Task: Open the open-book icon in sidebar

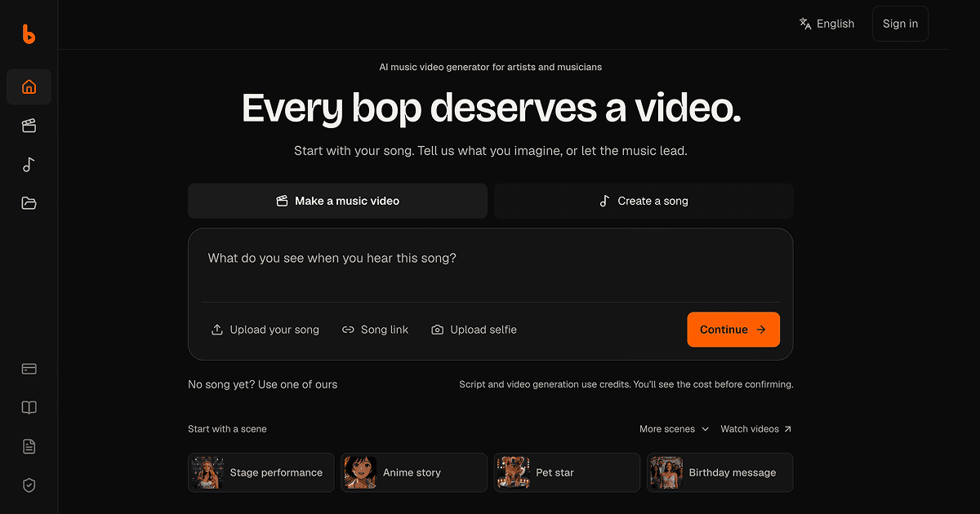Action: point(29,408)
